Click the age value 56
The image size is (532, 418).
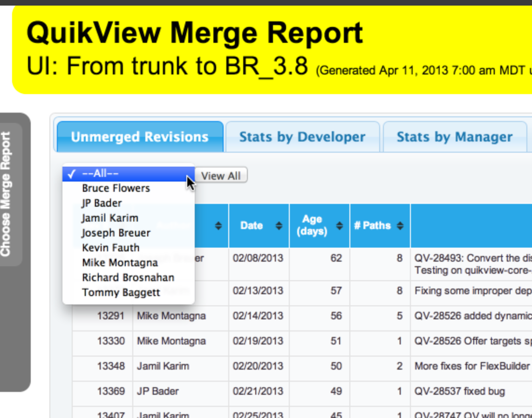(336, 316)
